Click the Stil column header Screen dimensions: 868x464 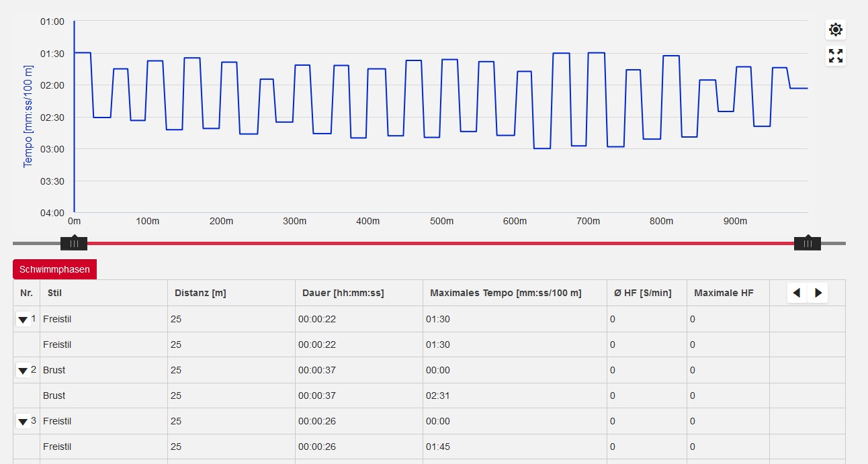(x=54, y=293)
